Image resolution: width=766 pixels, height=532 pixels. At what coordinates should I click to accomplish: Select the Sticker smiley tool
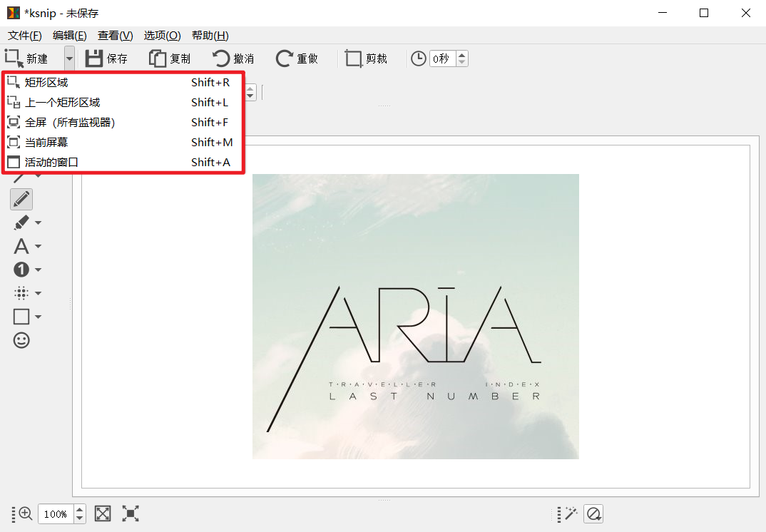(x=21, y=340)
